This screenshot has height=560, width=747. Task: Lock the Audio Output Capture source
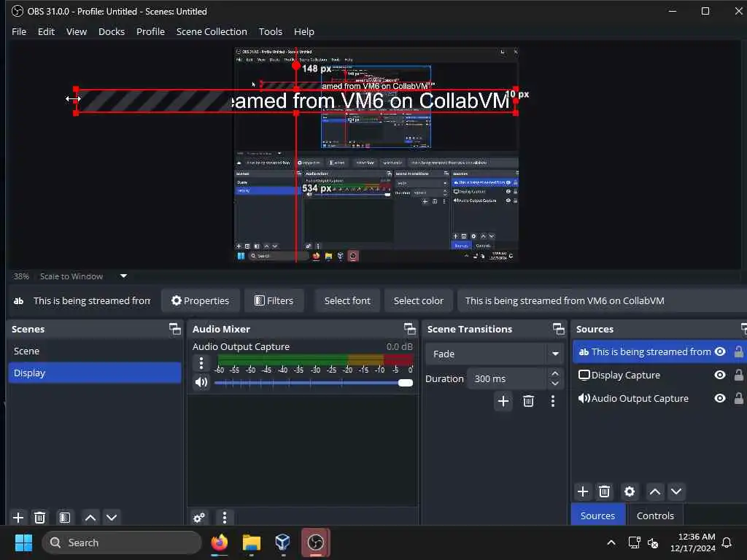(738, 398)
